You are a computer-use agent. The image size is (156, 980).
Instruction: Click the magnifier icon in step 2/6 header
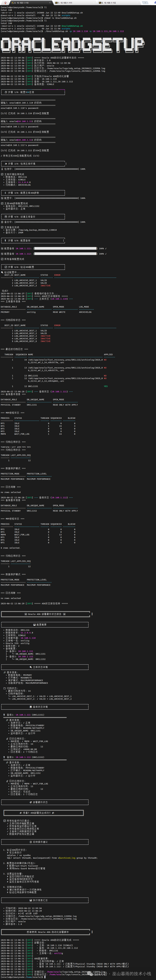[6, 164]
